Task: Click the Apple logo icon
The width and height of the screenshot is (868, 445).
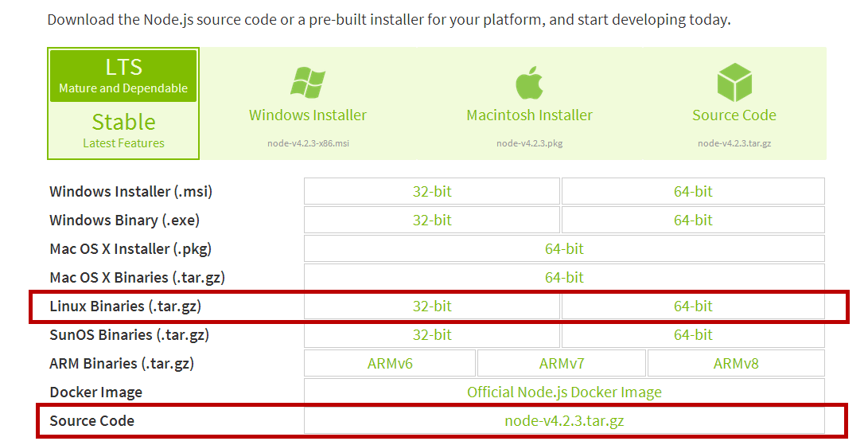Action: 529,83
